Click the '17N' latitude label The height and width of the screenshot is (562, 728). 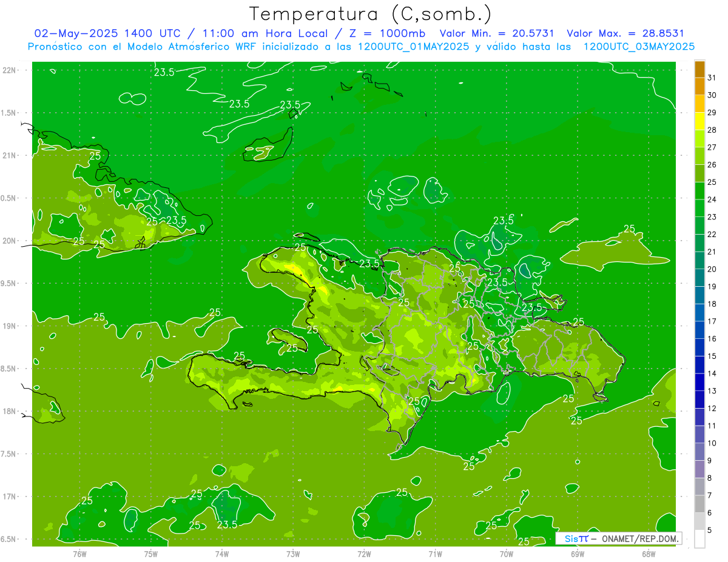[x=10, y=497]
